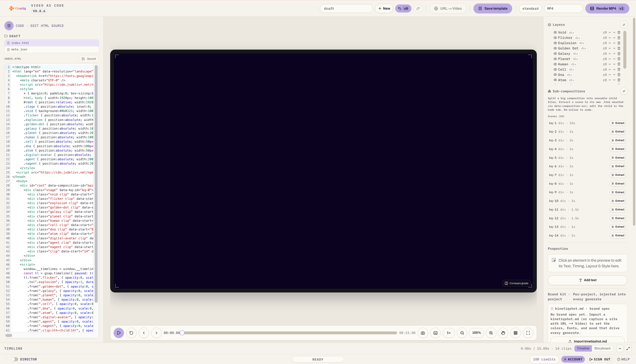Viewport: 636px width, 364px height.
Task: Click Save template button
Action: click(x=493, y=9)
